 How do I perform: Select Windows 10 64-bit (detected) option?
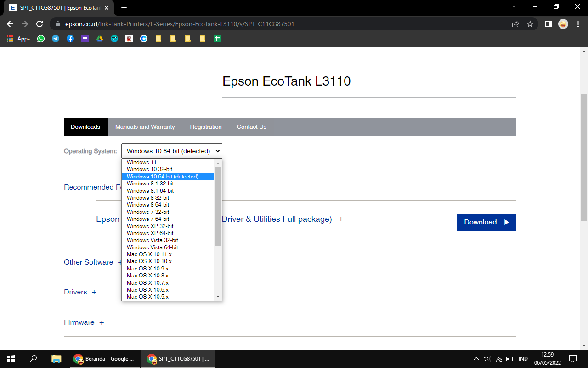click(x=168, y=177)
